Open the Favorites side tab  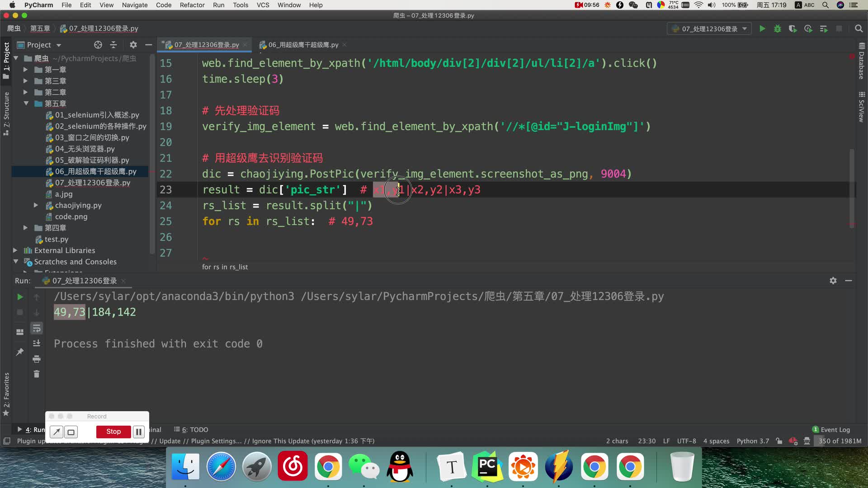click(x=6, y=394)
